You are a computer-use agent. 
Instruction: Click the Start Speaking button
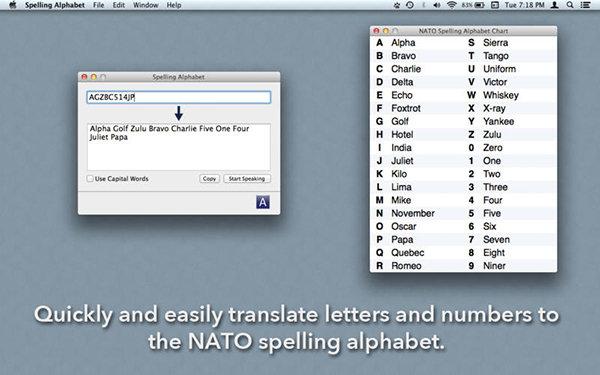pos(247,179)
